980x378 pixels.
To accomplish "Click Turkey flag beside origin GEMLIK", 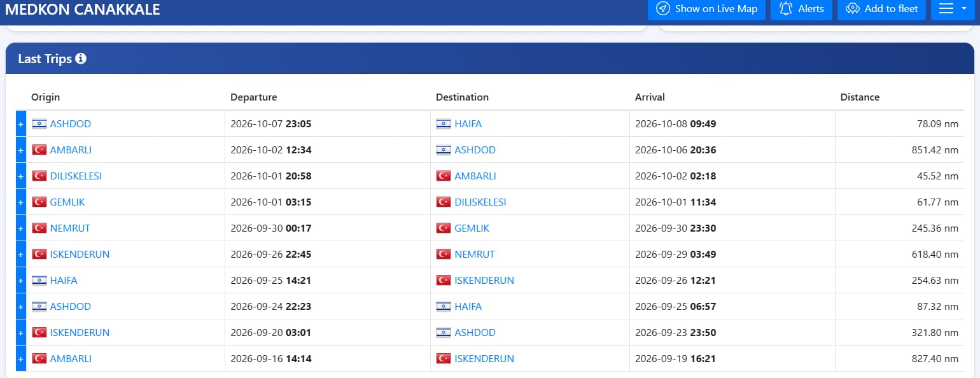I will pos(39,202).
